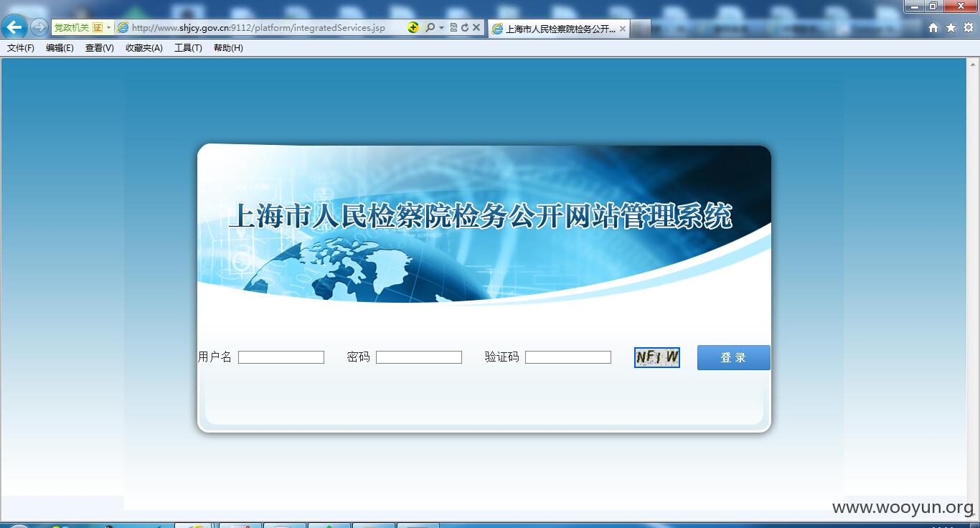Screen dimensions: 980x528
Task: Open the 收藏夹(A) menu
Action: click(144, 48)
